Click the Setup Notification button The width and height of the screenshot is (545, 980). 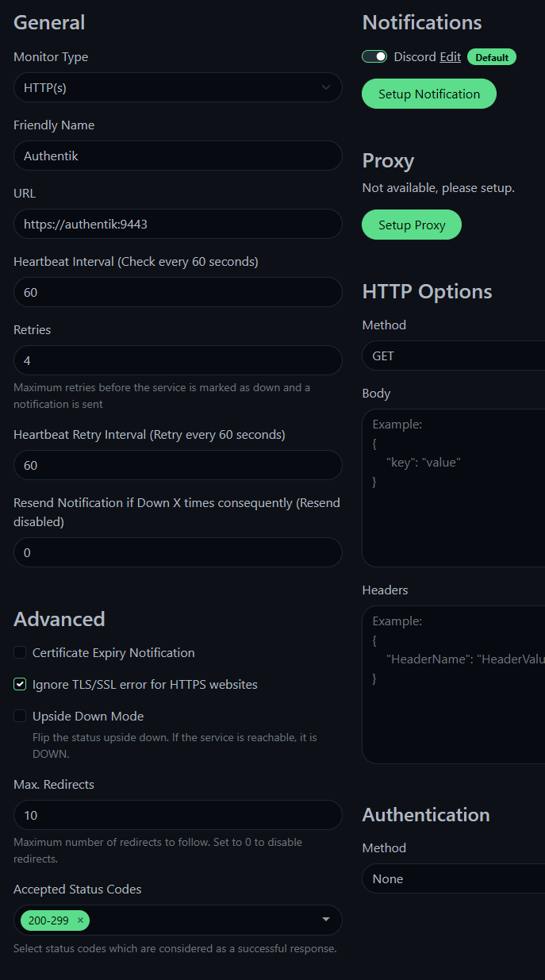428,93
